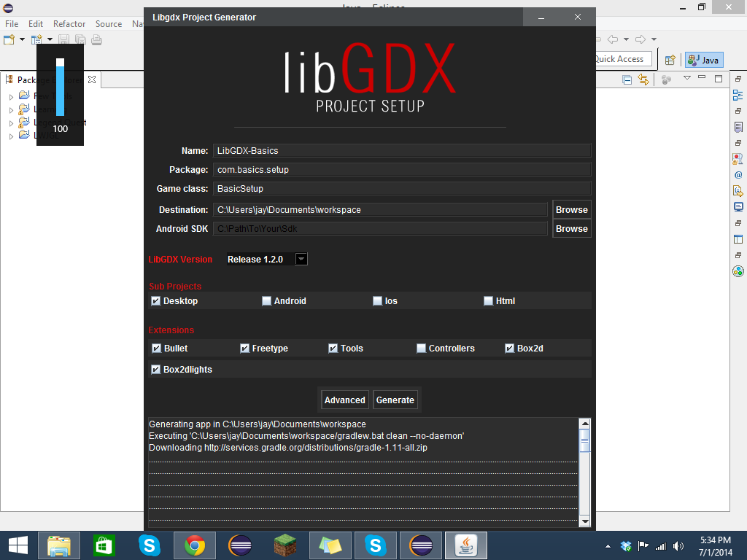747x560 pixels.
Task: Click the colored circles icon in right trim
Action: tap(738, 271)
